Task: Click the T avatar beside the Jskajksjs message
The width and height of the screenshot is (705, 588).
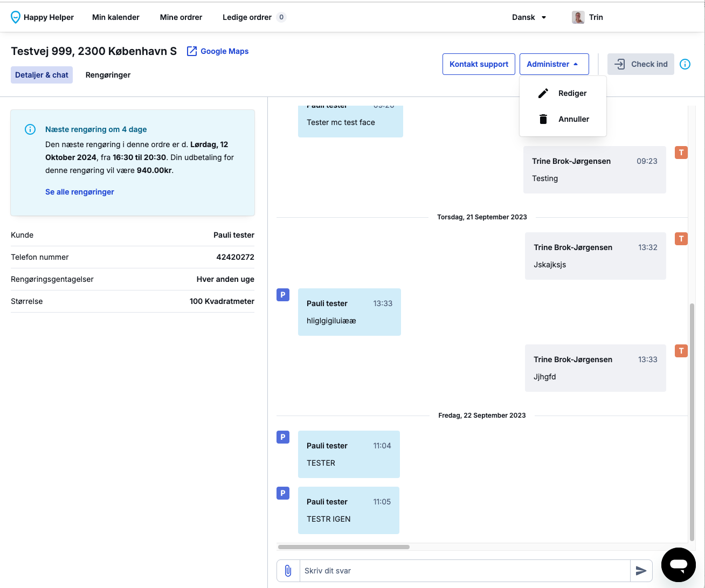Action: [x=681, y=239]
